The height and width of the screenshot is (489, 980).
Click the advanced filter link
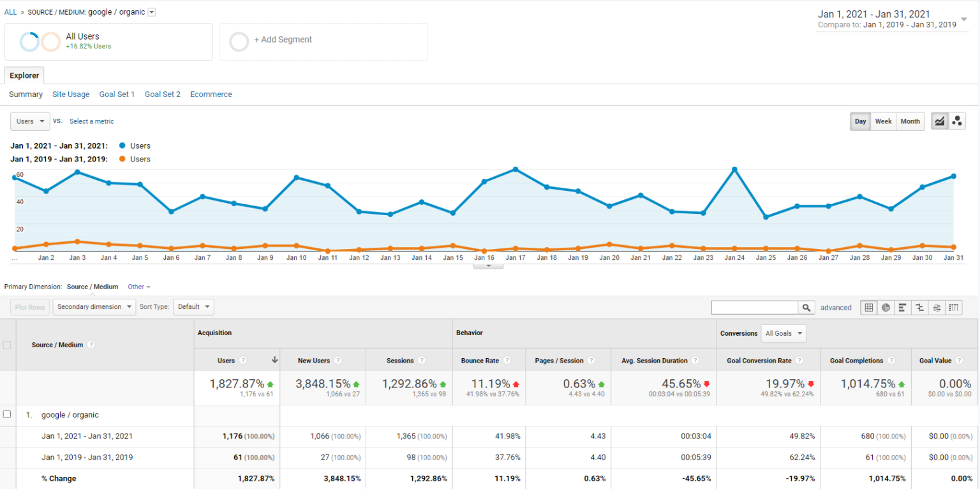[836, 308]
